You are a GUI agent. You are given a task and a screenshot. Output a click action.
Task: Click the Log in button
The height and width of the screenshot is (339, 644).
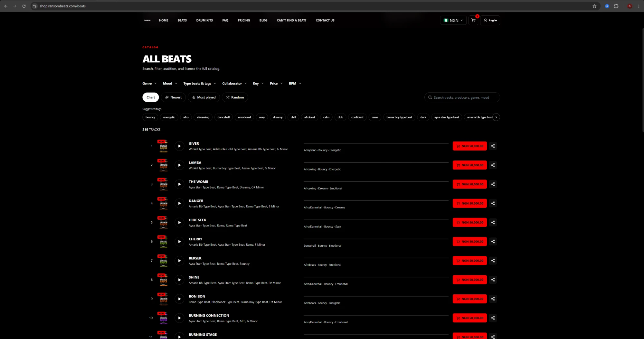[490, 20]
